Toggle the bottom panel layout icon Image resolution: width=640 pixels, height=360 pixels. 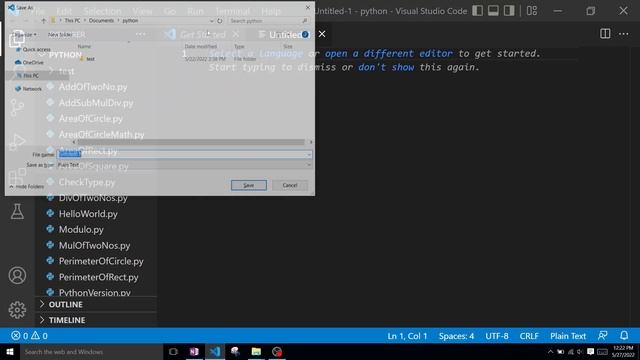pyautogui.click(x=493, y=11)
